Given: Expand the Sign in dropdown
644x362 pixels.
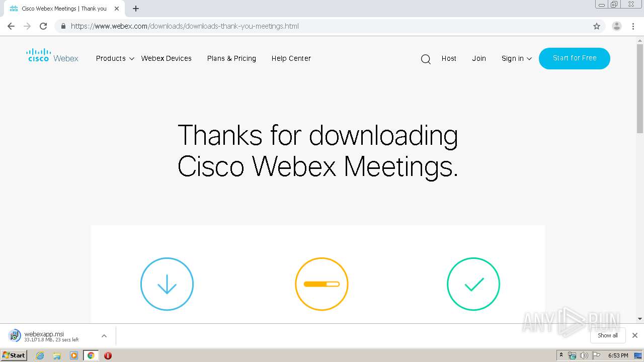Looking at the screenshot, I should click(x=517, y=58).
